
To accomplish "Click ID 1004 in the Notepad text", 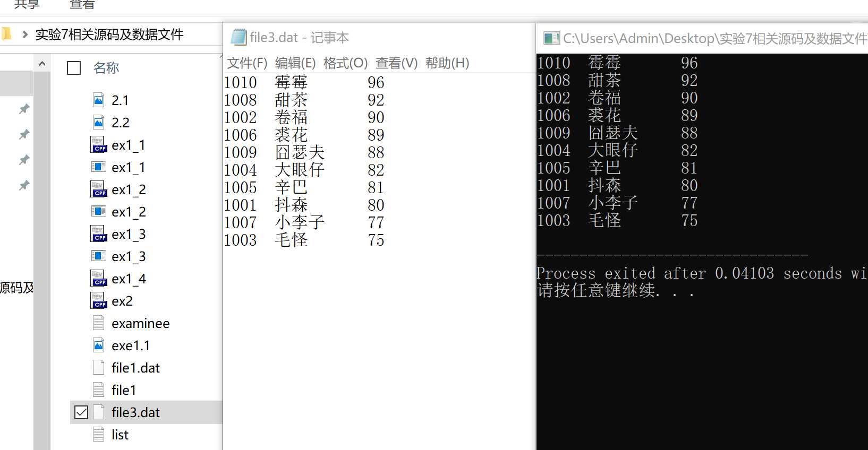I will coord(240,170).
